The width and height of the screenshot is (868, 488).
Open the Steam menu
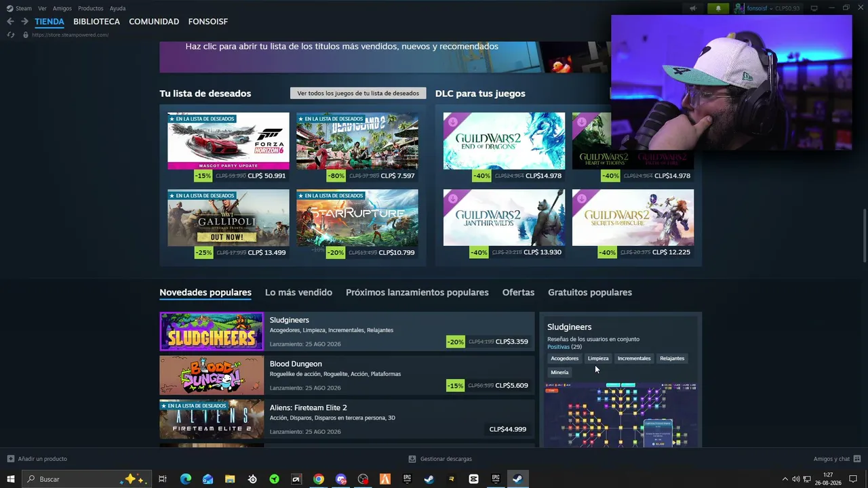pos(19,8)
